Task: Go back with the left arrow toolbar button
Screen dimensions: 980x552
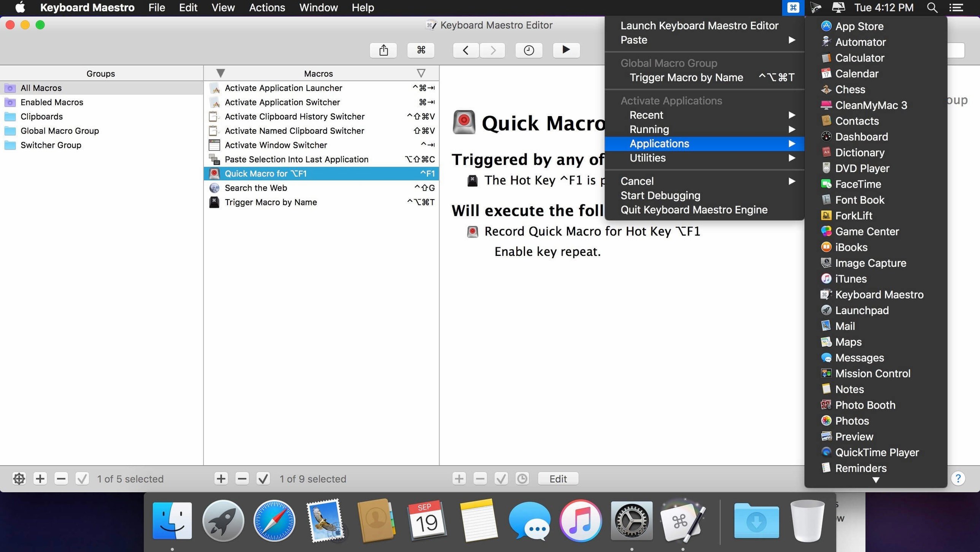Action: coord(466,50)
